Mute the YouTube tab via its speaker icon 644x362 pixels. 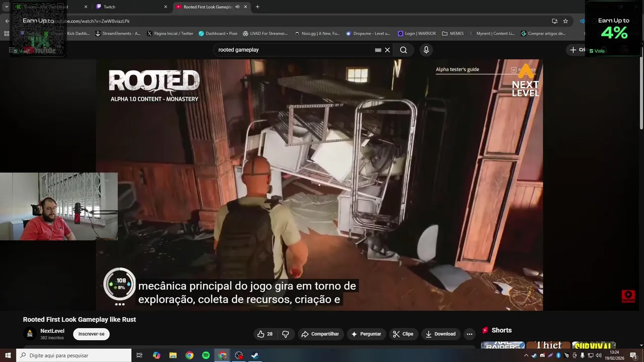pos(237,7)
